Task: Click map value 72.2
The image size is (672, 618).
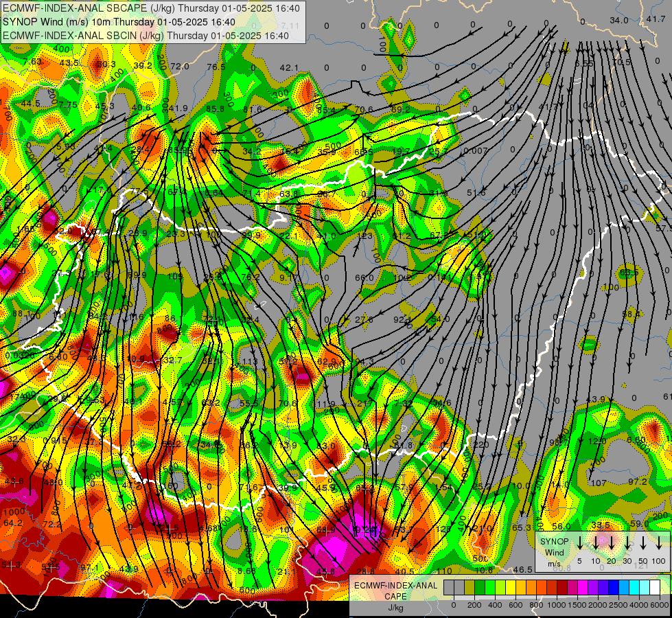Action: click(52, 524)
